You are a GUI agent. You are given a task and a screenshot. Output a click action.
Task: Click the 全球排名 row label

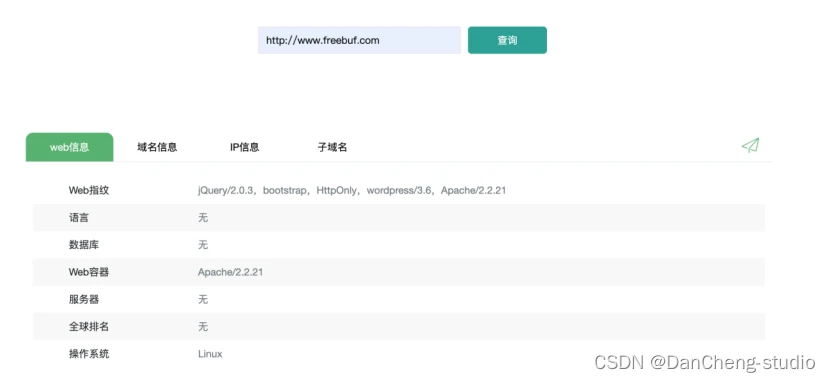coord(89,326)
